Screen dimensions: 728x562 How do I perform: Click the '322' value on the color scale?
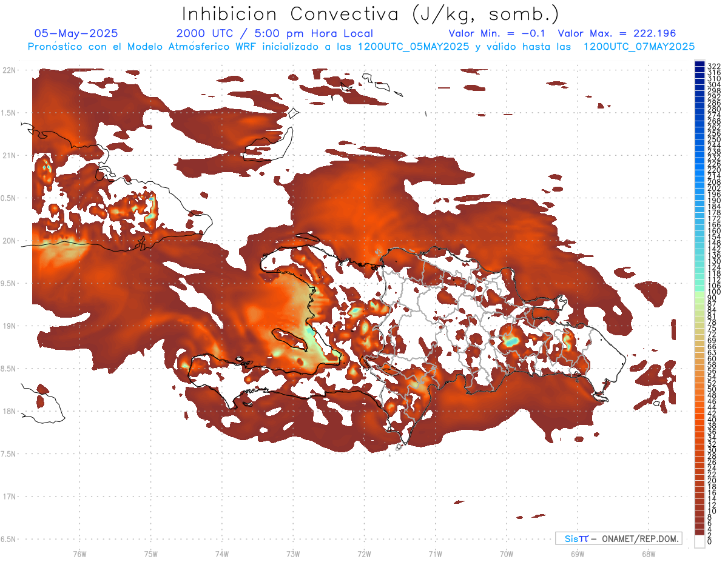point(713,66)
